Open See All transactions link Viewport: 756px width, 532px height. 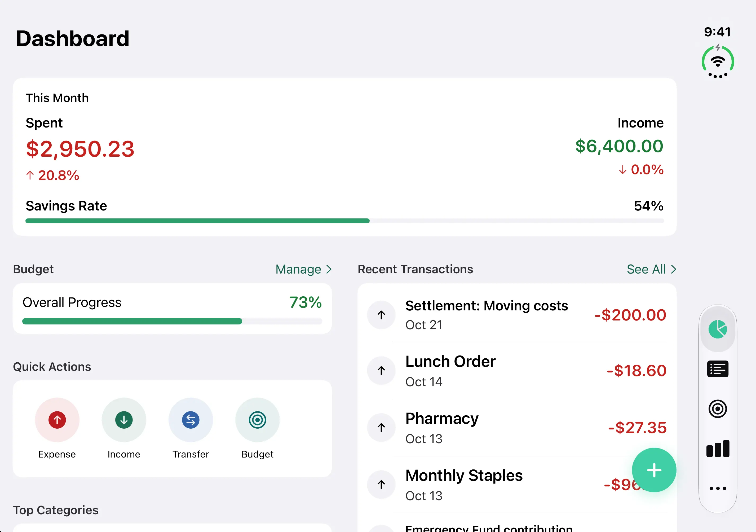(652, 269)
